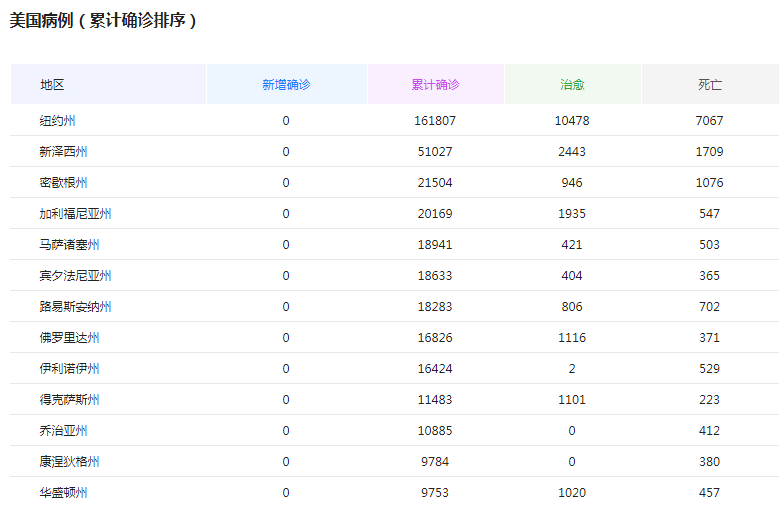Click cumulative cases value 11483
The height and width of the screenshot is (506, 784).
(x=435, y=400)
